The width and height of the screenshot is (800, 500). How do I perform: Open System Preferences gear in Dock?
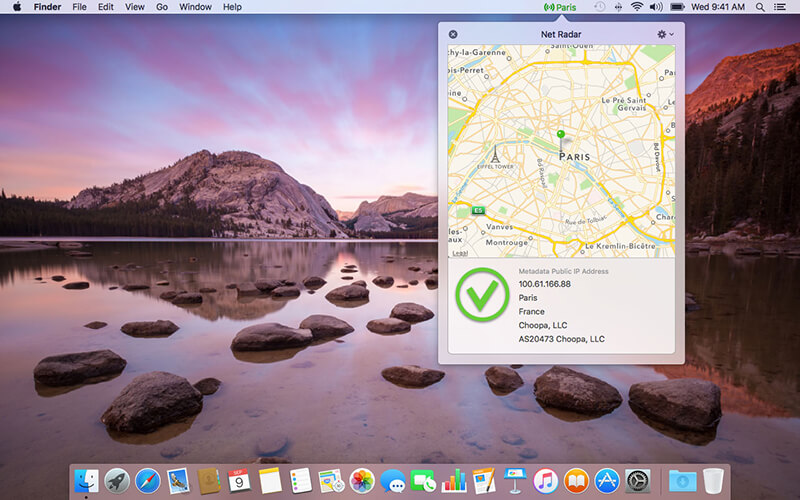pos(638,481)
